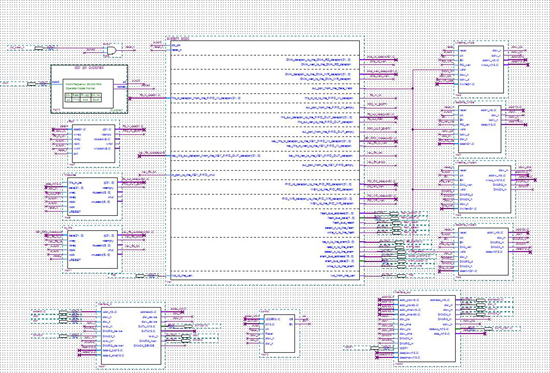Click the output wire of the AND gate

point(126,50)
